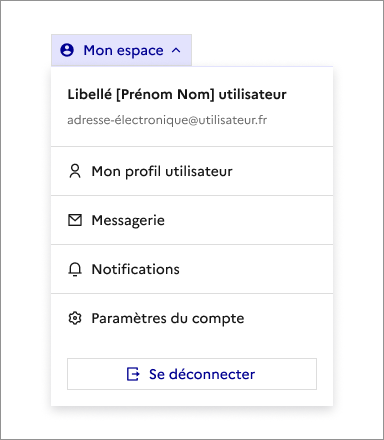The height and width of the screenshot is (440, 384).
Task: Open Messagerie menu entry
Action: click(x=192, y=220)
